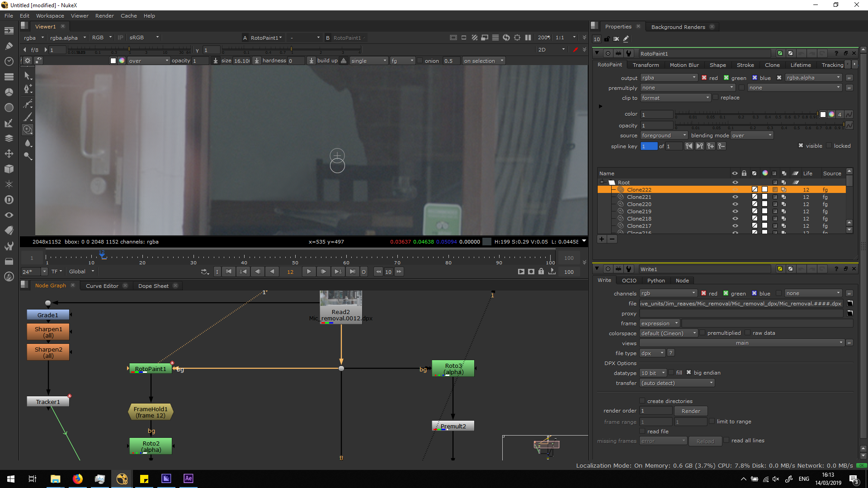The width and height of the screenshot is (868, 488).
Task: Click the play forward button
Action: [x=309, y=272]
